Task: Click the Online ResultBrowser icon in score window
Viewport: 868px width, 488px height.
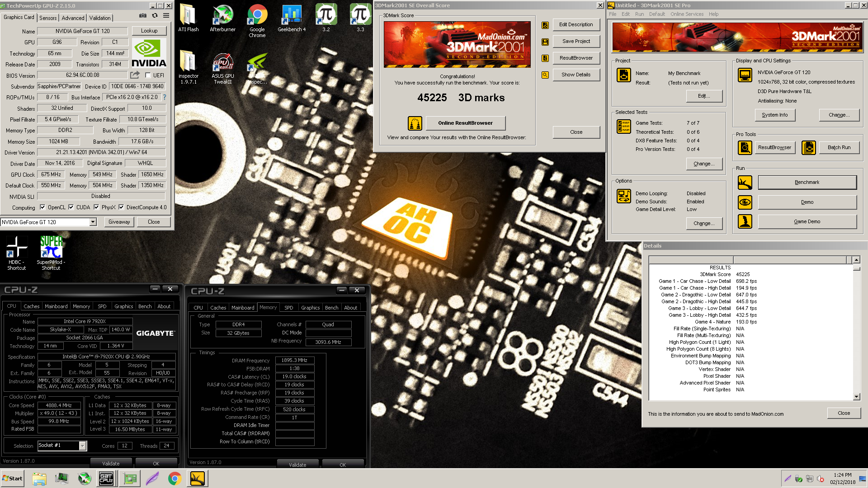Action: coord(415,123)
